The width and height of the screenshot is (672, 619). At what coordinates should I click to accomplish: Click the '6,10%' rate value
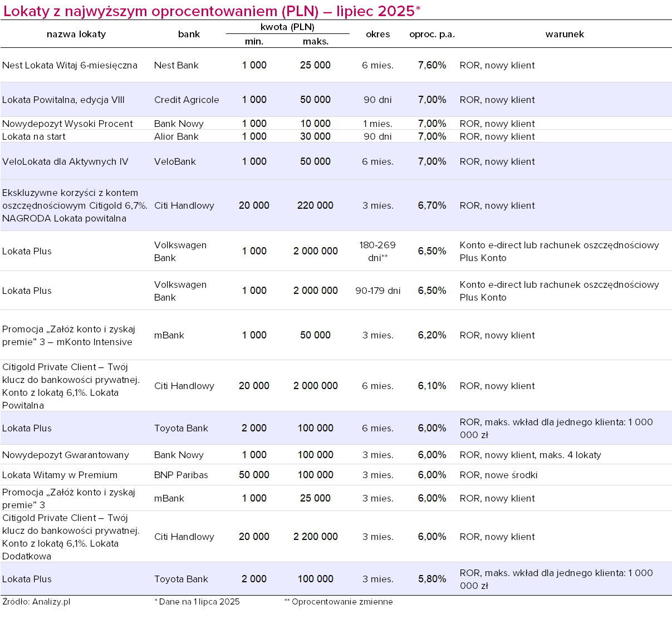coord(432,386)
